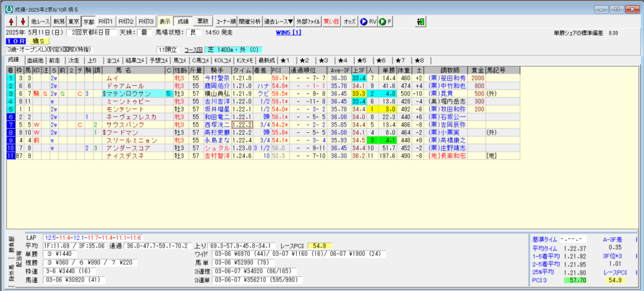
Task: Sort by the PCI column header
Action: pyautogui.click(x=280, y=71)
